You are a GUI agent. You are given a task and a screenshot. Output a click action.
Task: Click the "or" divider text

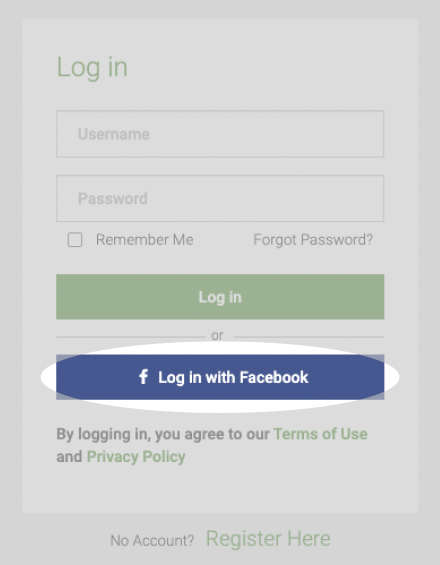pyautogui.click(x=217, y=336)
